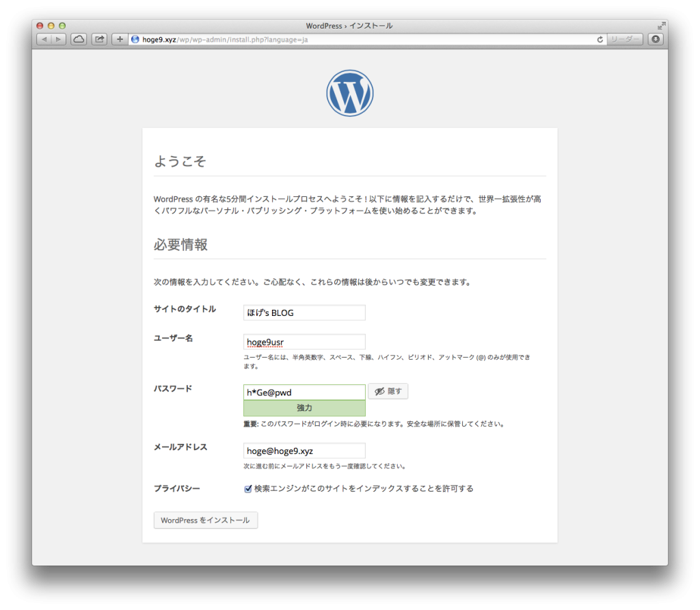
Task: Reload the page with refresh icon
Action: [600, 39]
